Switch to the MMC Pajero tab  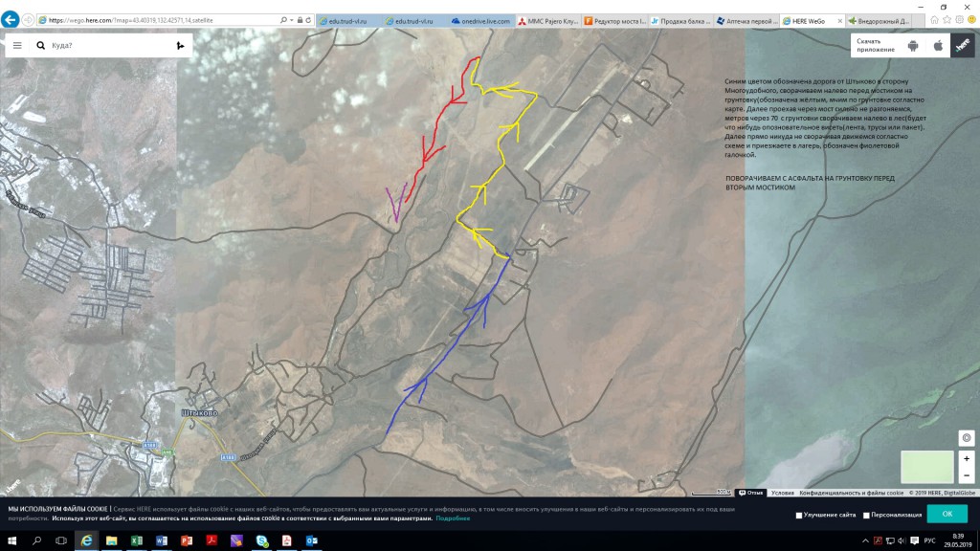click(546, 20)
